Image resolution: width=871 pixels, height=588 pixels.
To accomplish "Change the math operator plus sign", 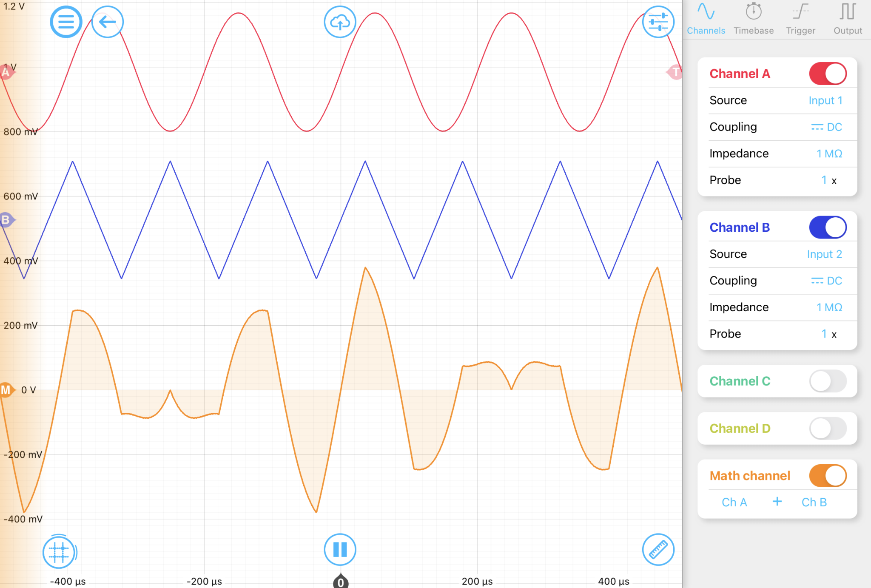I will (x=777, y=502).
